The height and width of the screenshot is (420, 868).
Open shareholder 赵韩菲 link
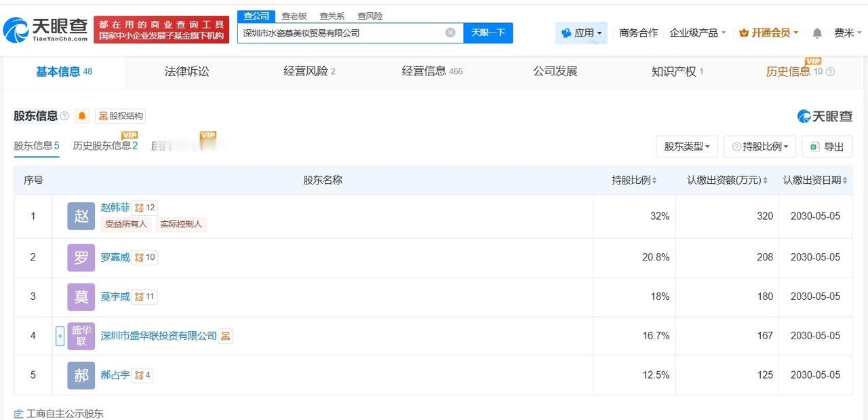(115, 208)
